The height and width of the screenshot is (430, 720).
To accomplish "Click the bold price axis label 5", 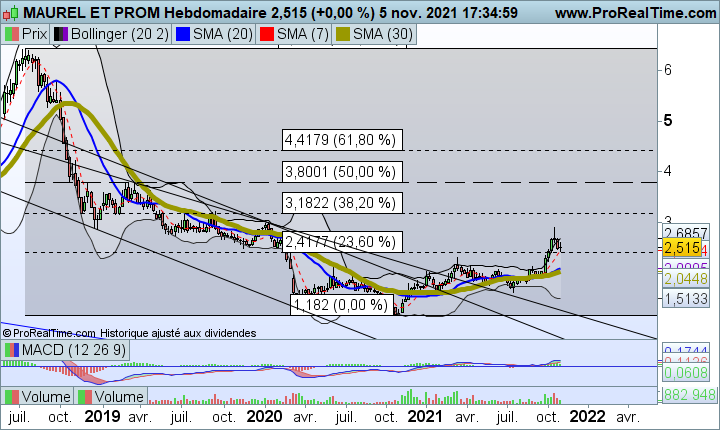I will 668,120.
